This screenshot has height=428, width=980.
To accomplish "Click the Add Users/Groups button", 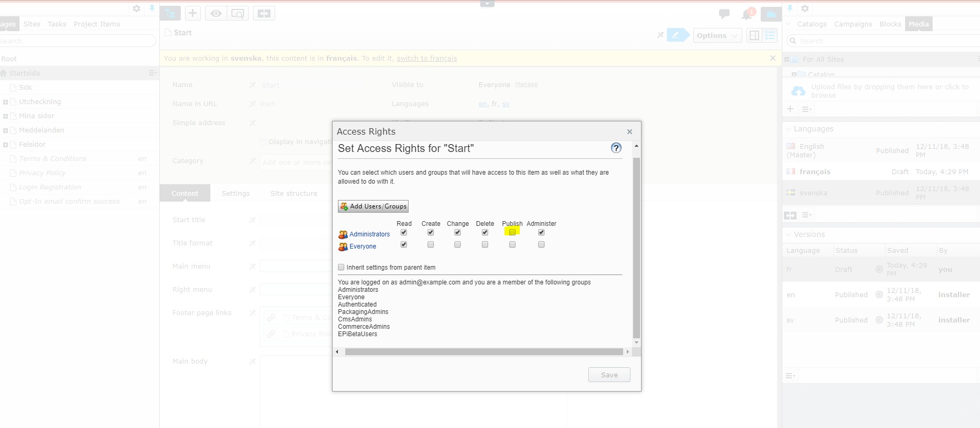I will pyautogui.click(x=373, y=206).
